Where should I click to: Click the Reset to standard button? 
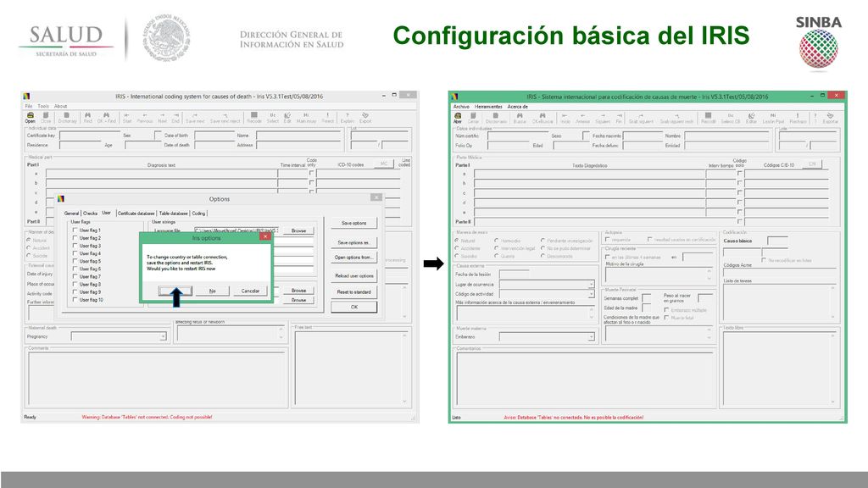coord(353,291)
